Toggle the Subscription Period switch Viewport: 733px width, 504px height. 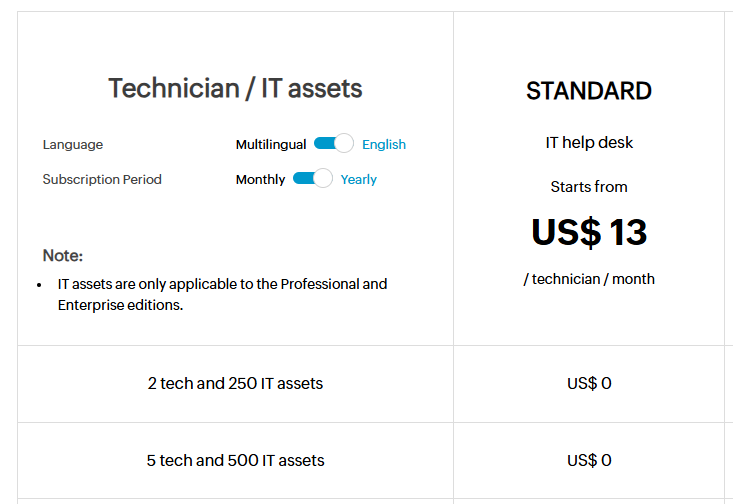[312, 179]
